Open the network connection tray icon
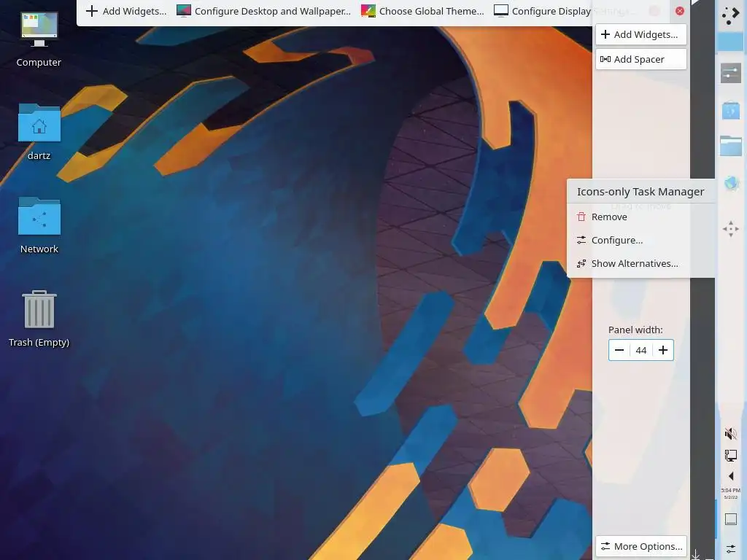 731,456
